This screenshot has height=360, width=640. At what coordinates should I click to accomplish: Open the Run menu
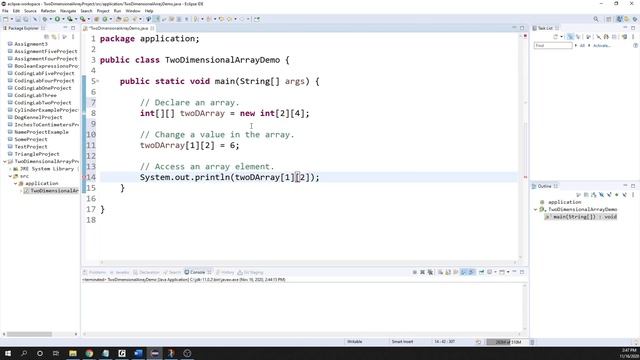coord(118,11)
